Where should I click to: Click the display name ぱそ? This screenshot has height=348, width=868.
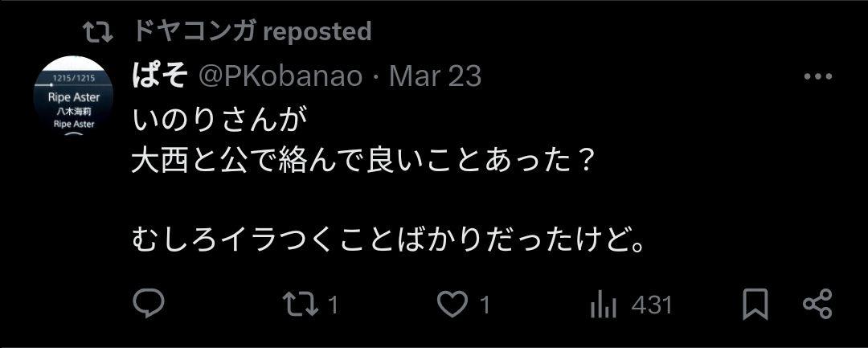159,76
